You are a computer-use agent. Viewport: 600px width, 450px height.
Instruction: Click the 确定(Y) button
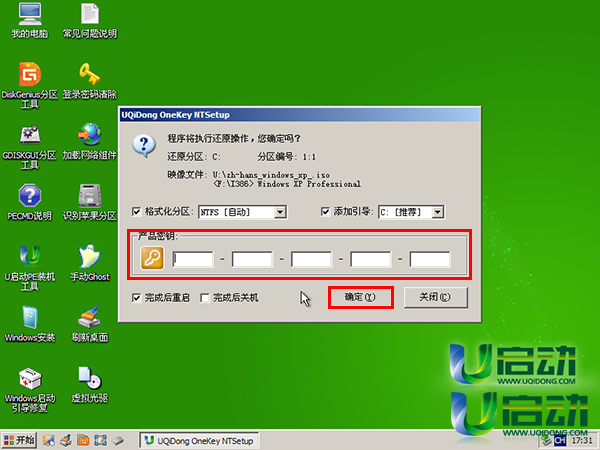pos(360,297)
